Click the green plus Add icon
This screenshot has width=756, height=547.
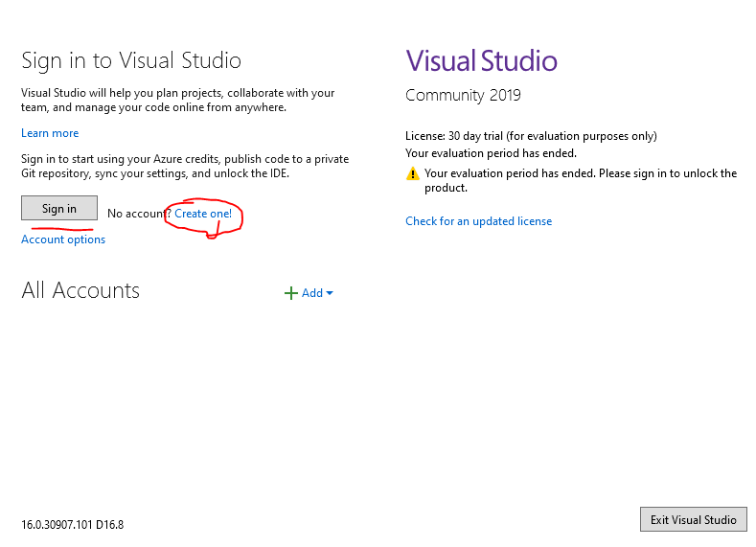290,293
